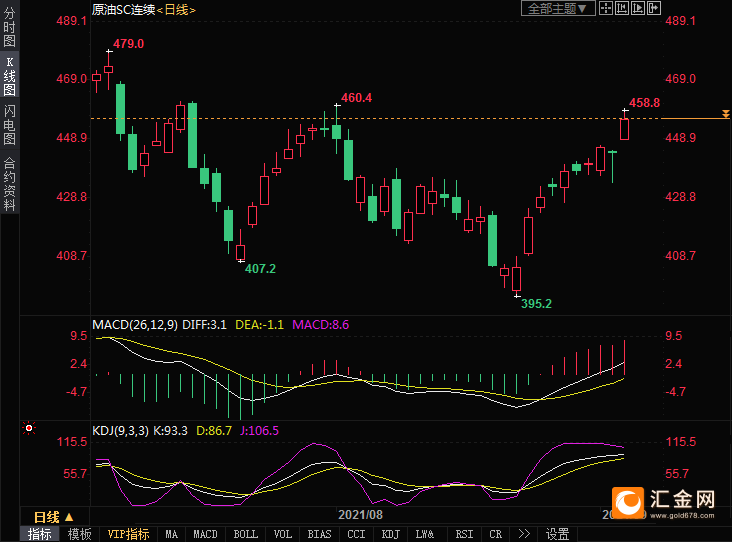Select the 模板 tab
Viewport: 732px width, 542px height.
point(79,534)
